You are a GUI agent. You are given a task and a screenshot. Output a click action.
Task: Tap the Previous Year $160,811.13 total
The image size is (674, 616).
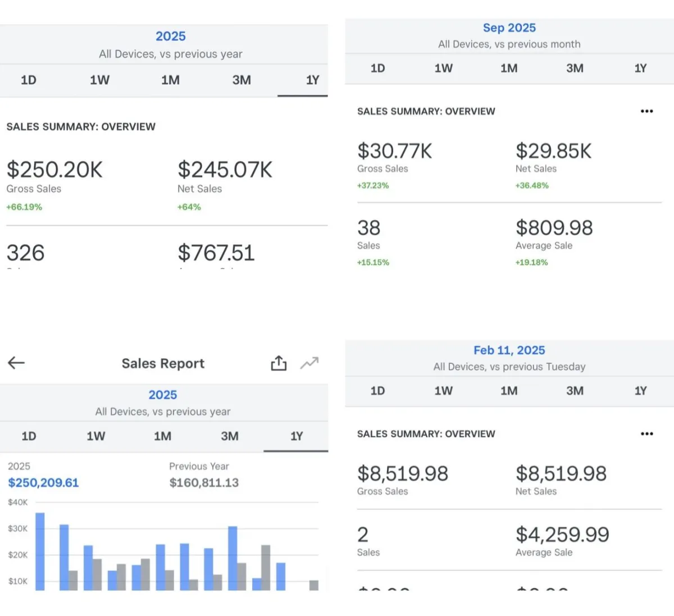(204, 483)
